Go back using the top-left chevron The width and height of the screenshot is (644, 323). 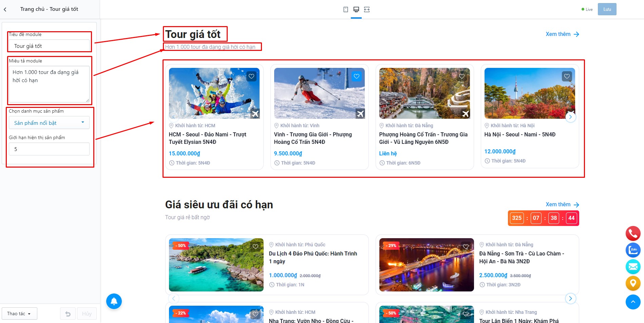5,9
